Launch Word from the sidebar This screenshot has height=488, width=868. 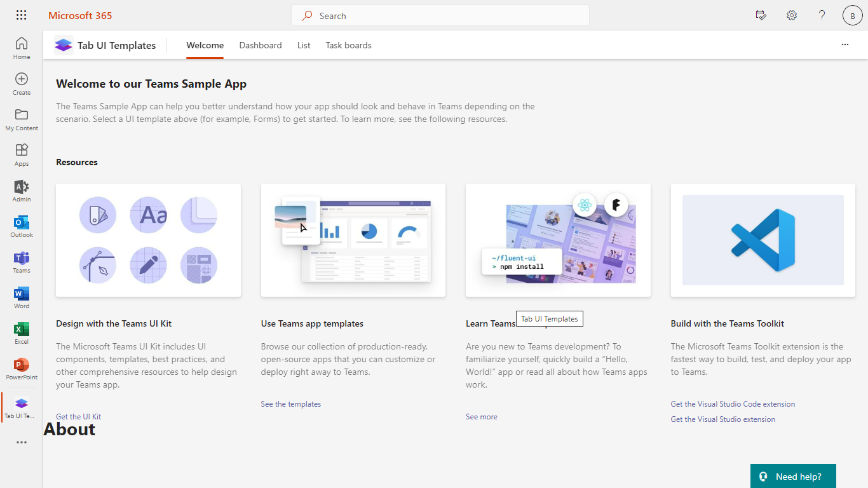[22, 297]
